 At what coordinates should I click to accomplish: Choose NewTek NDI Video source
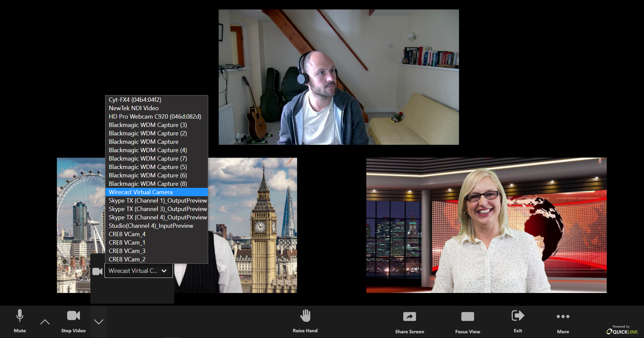click(x=156, y=108)
